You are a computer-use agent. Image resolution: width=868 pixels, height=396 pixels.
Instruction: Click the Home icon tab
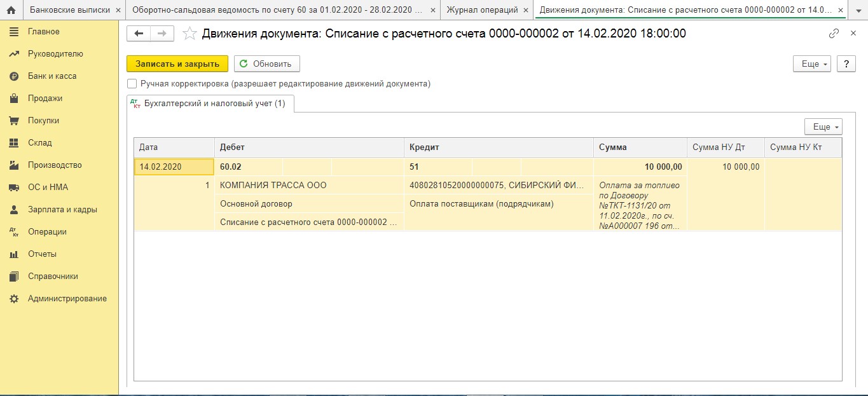[x=11, y=10]
